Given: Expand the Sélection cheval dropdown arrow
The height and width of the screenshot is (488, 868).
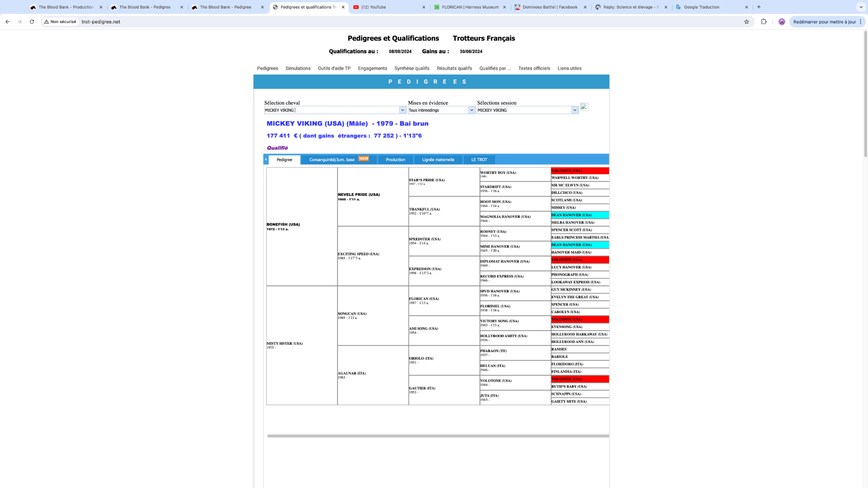Looking at the screenshot, I should point(402,110).
